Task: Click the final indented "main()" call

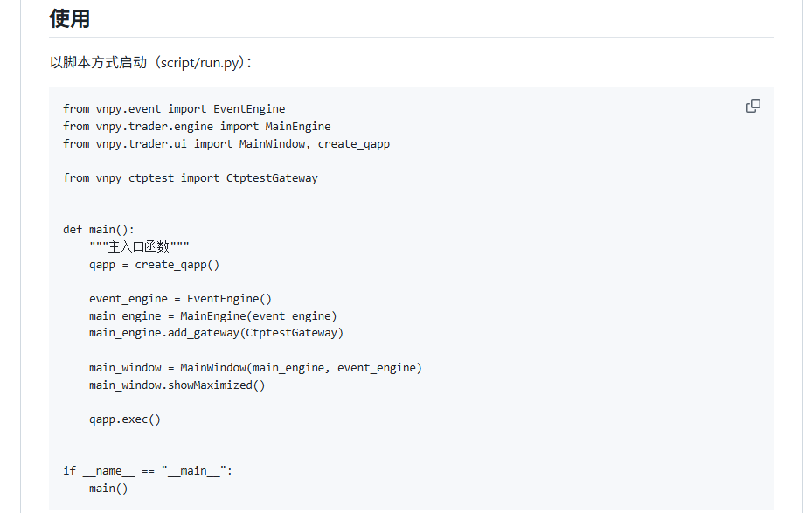Action: (x=108, y=489)
